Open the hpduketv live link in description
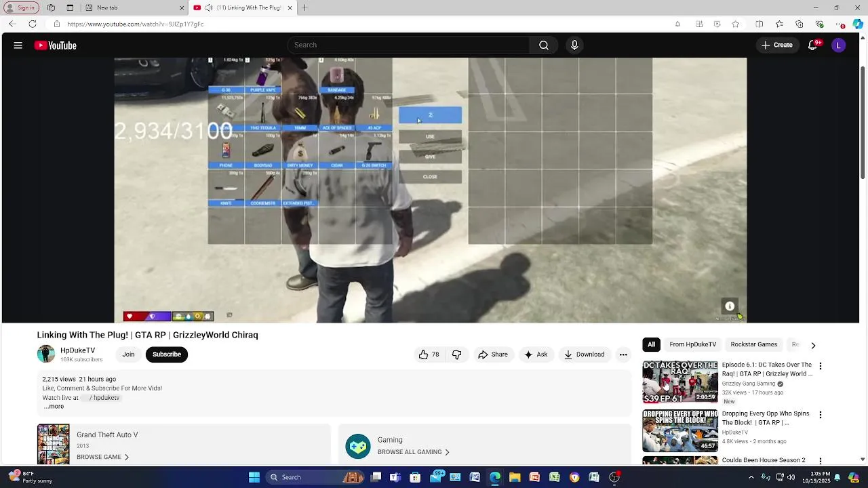 104,398
